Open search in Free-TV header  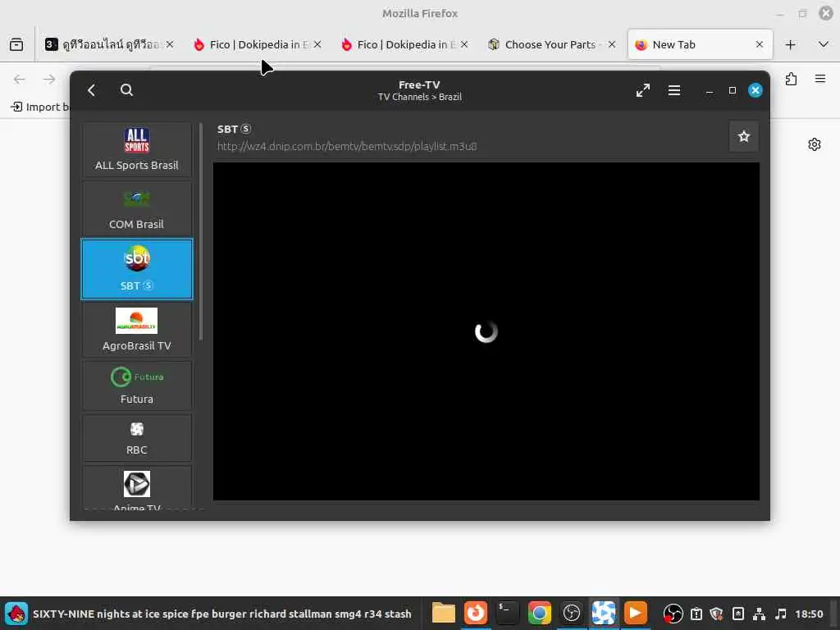pos(126,90)
